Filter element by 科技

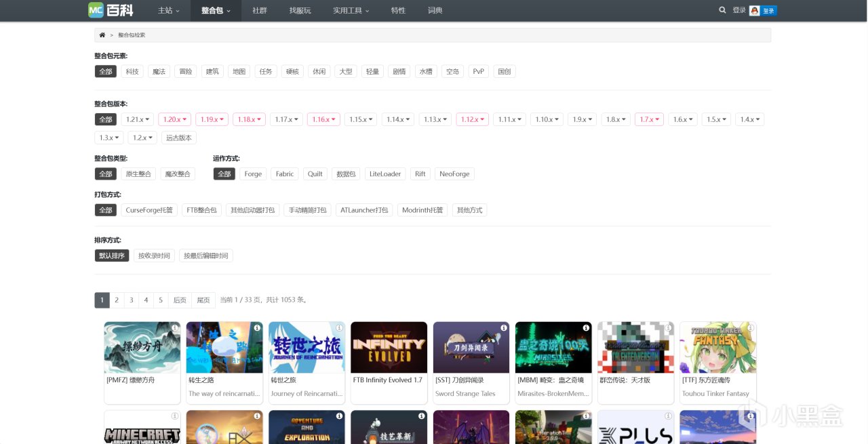pyautogui.click(x=132, y=71)
